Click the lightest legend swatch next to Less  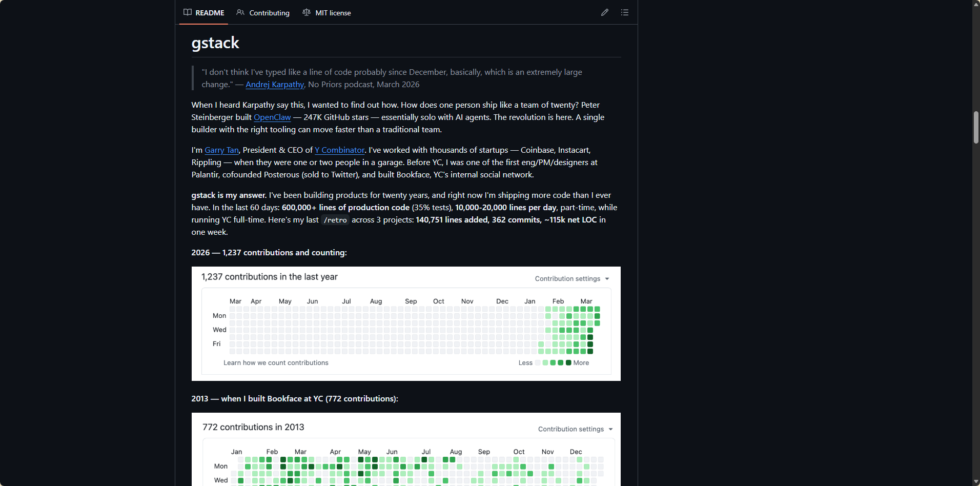538,362
